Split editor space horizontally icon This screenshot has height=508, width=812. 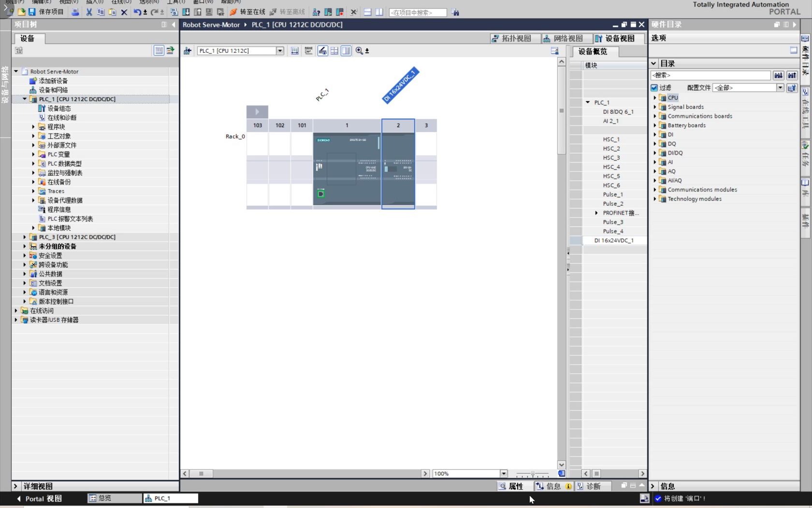click(368, 12)
